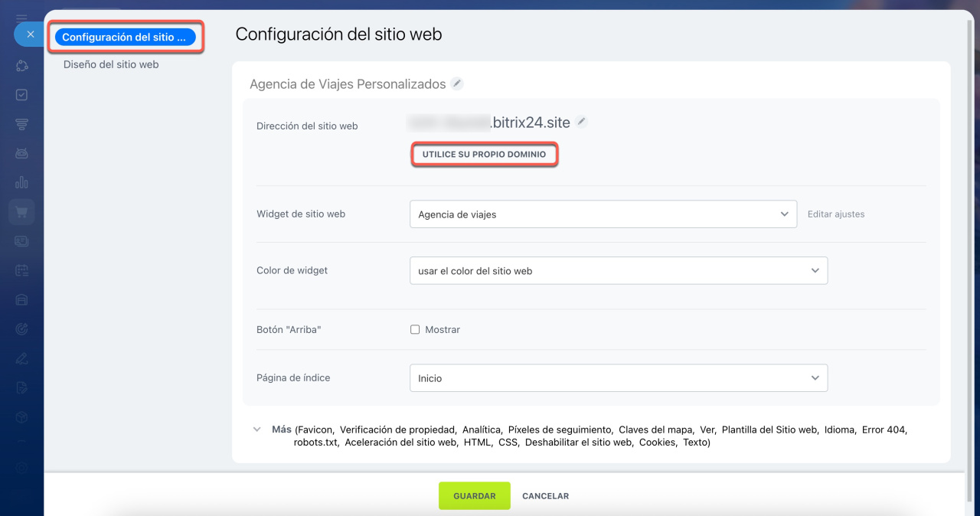The width and height of the screenshot is (980, 516).
Task: Click the hamburger menu icon at top left
Action: 21,17
